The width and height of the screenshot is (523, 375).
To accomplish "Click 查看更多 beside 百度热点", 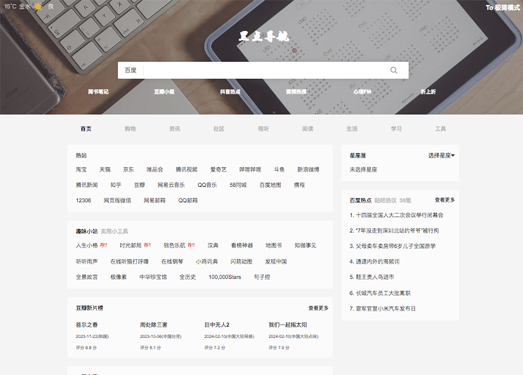I will coord(445,200).
